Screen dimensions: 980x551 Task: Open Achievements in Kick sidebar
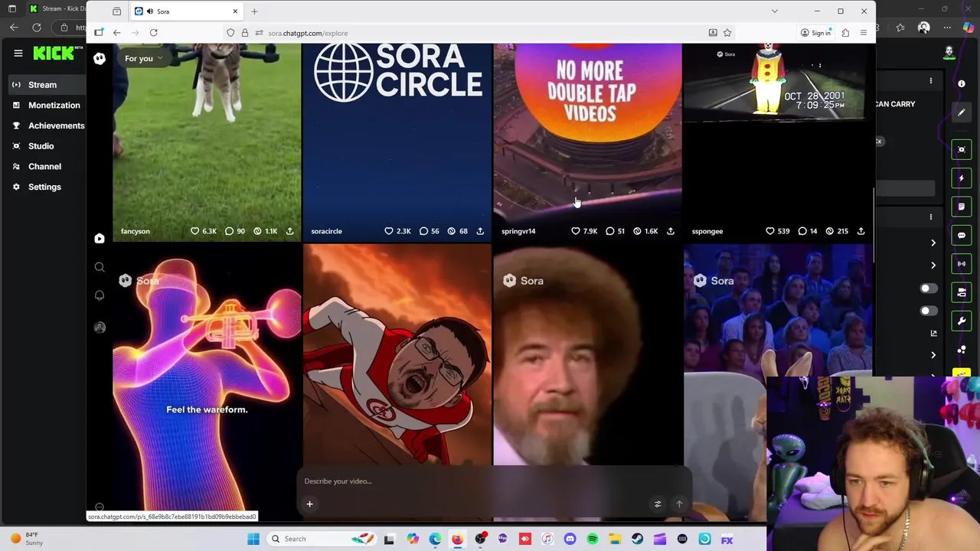[47, 126]
